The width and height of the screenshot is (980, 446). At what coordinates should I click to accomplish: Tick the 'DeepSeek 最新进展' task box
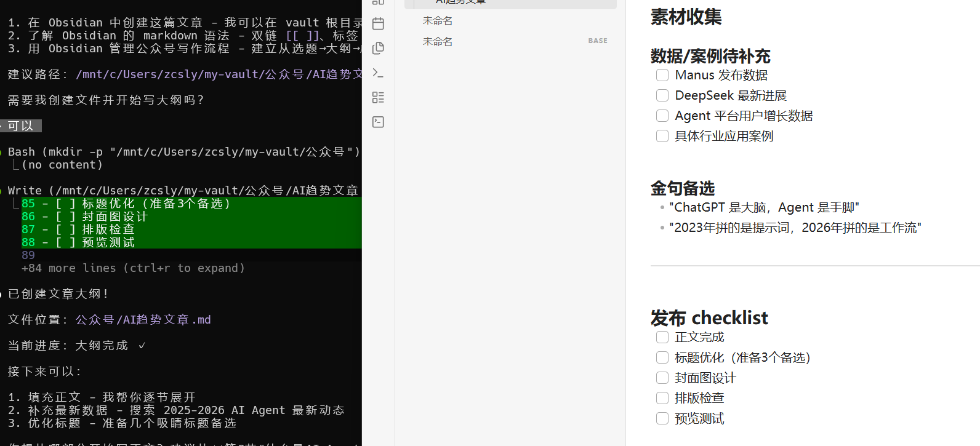pyautogui.click(x=662, y=95)
